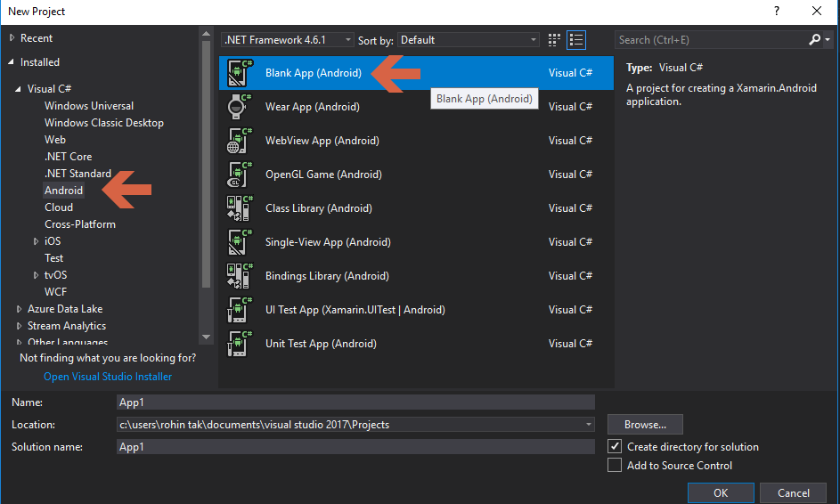Select the Wear App (Android) watch icon
The width and height of the screenshot is (840, 504).
[239, 107]
